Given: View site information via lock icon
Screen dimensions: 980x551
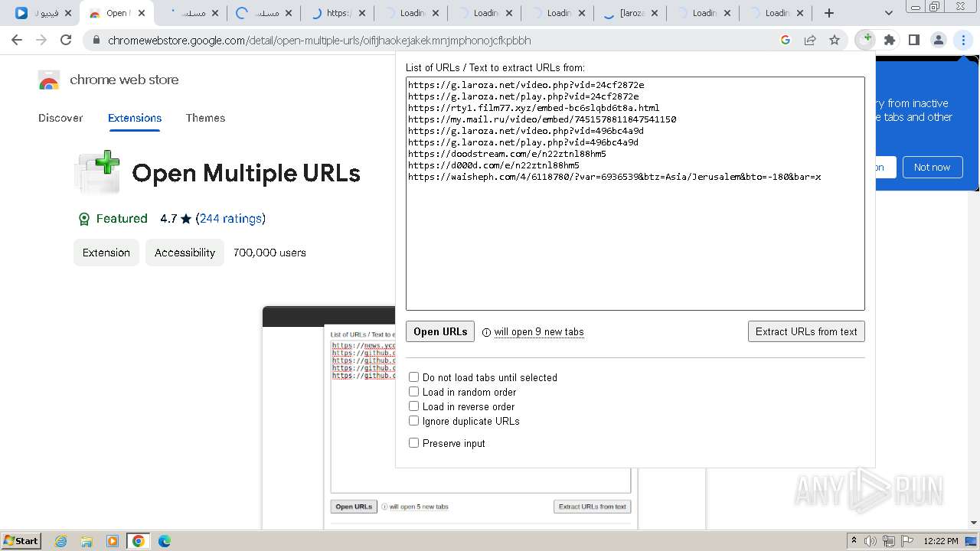Looking at the screenshot, I should tap(96, 40).
